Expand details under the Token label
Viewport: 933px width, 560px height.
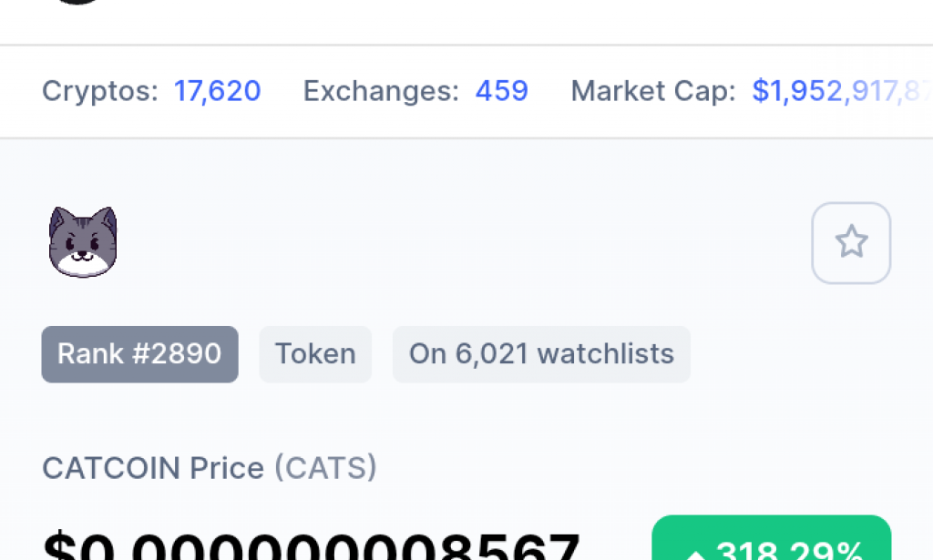click(314, 354)
